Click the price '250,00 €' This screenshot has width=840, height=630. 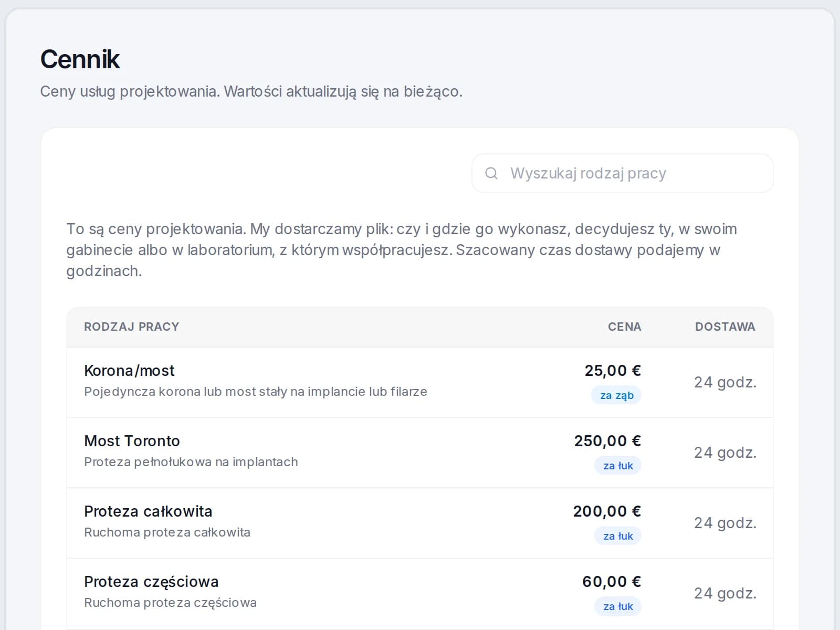click(607, 441)
